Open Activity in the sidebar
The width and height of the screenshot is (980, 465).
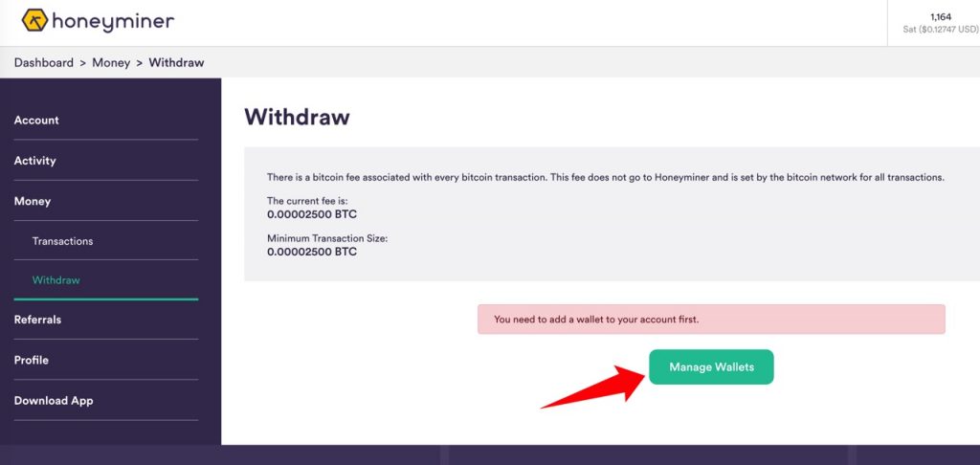(x=35, y=161)
